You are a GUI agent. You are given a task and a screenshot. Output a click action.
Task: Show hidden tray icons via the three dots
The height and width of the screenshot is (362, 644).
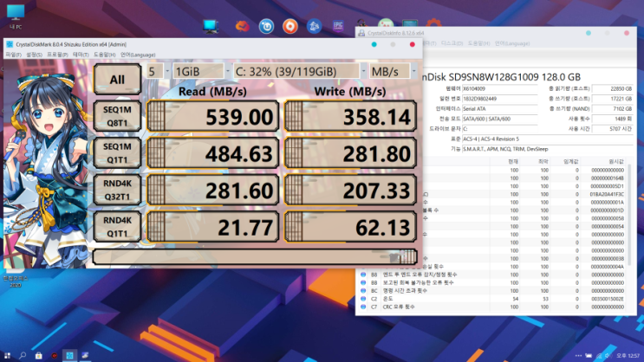click(578, 356)
